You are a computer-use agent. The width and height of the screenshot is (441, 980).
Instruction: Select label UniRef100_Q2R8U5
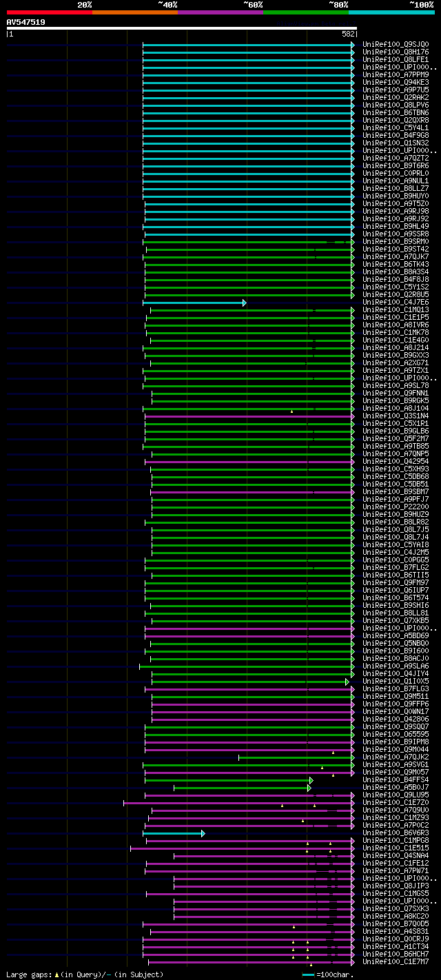pyautogui.click(x=396, y=294)
